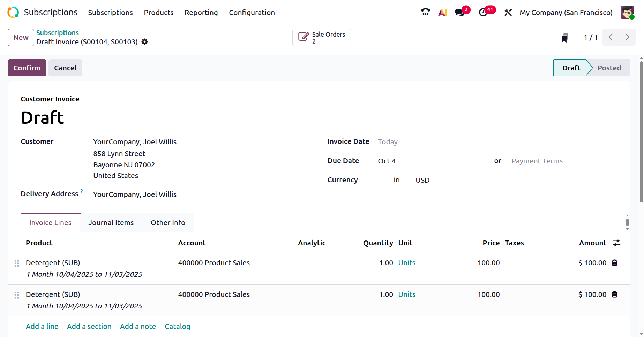Screen dimensions: 644x337
Task: Delete the second Detergent (SUB) line
Action: coord(615,294)
